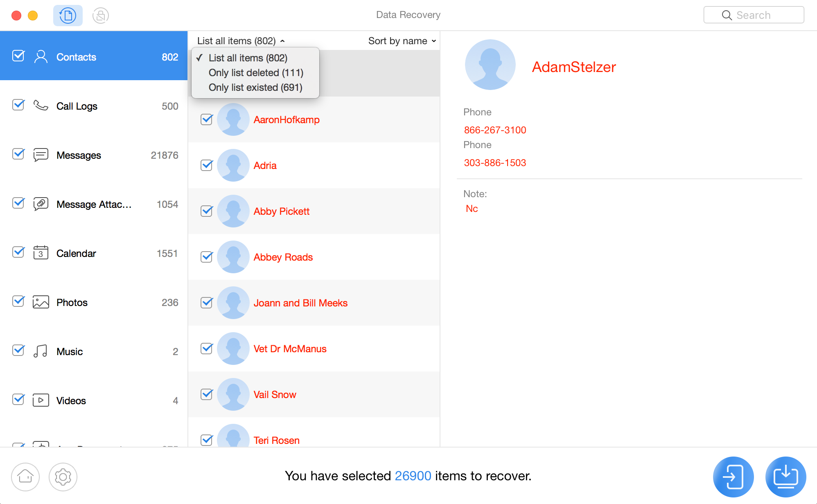This screenshot has width=817, height=504.
Task: Select Only list existed (691) option
Action: (x=255, y=86)
